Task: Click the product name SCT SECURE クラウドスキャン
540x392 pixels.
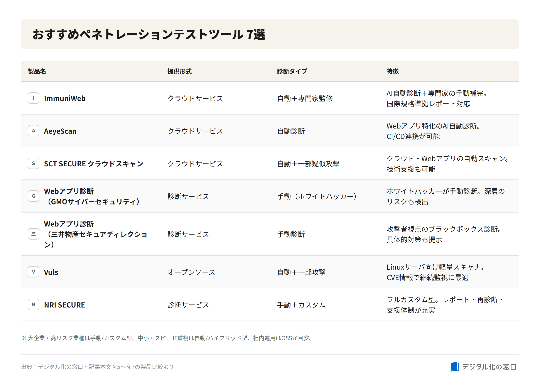Action: pos(94,164)
